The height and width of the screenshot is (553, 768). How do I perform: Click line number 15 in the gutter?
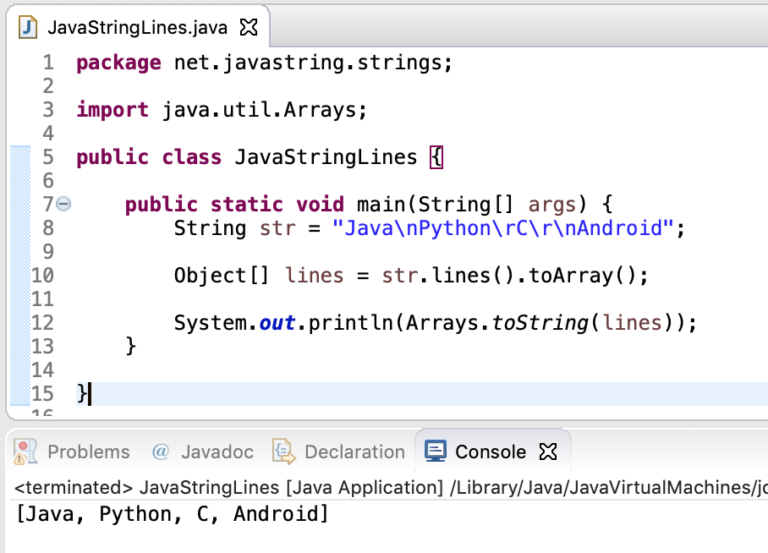[43, 393]
